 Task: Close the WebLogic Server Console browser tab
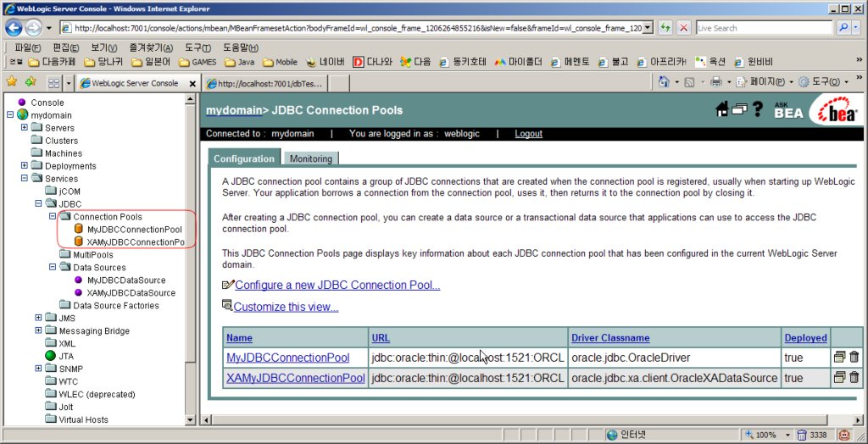coord(192,84)
